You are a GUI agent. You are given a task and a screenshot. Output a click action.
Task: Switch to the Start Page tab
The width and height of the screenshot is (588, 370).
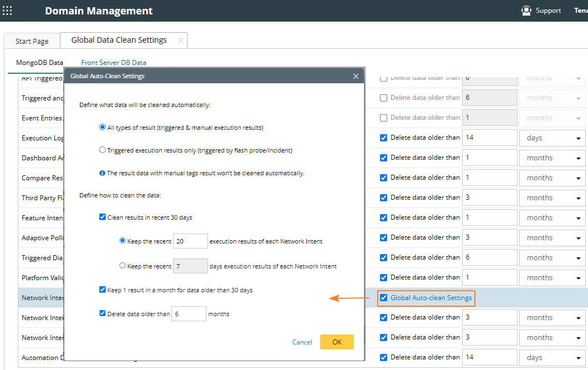32,41
